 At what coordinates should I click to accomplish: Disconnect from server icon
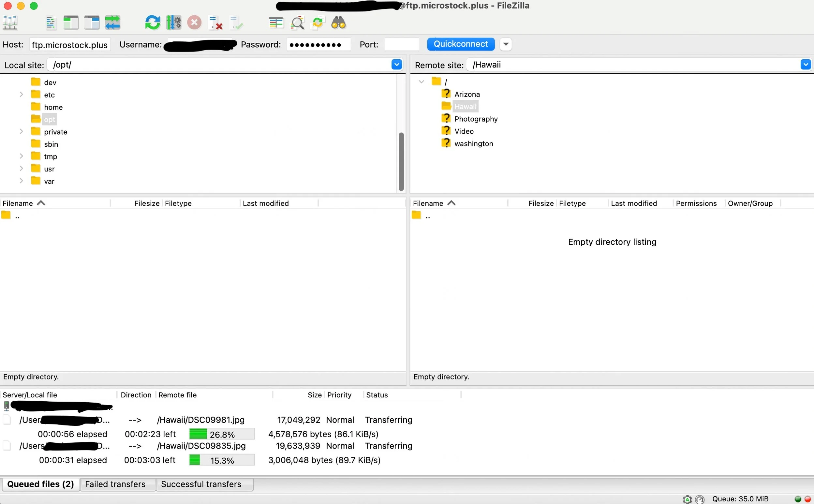(x=215, y=23)
